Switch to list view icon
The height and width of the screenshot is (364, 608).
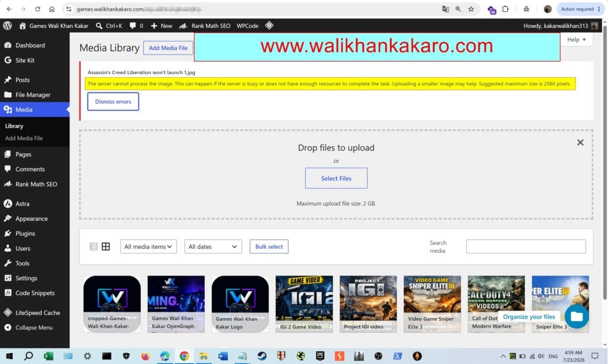(x=93, y=246)
